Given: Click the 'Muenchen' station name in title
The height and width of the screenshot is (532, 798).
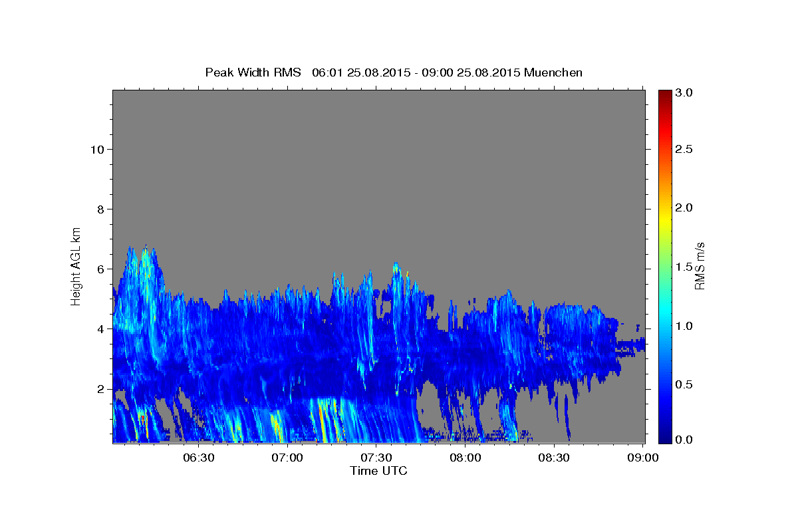Looking at the screenshot, I should point(553,72).
